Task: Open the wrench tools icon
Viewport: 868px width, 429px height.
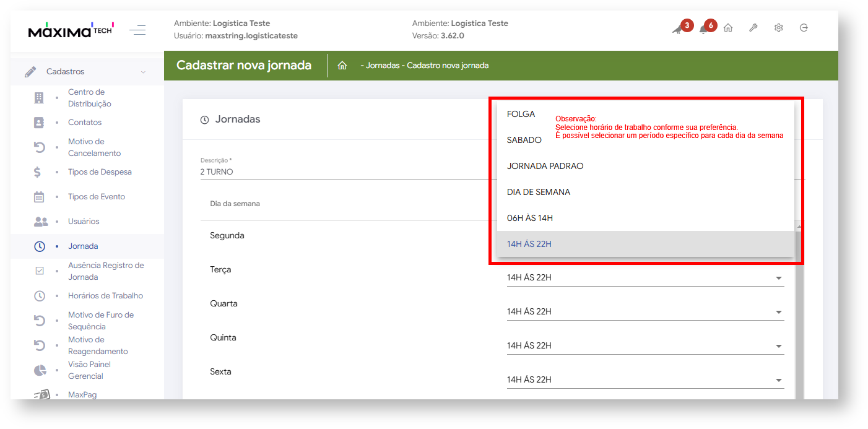Action: coord(753,28)
